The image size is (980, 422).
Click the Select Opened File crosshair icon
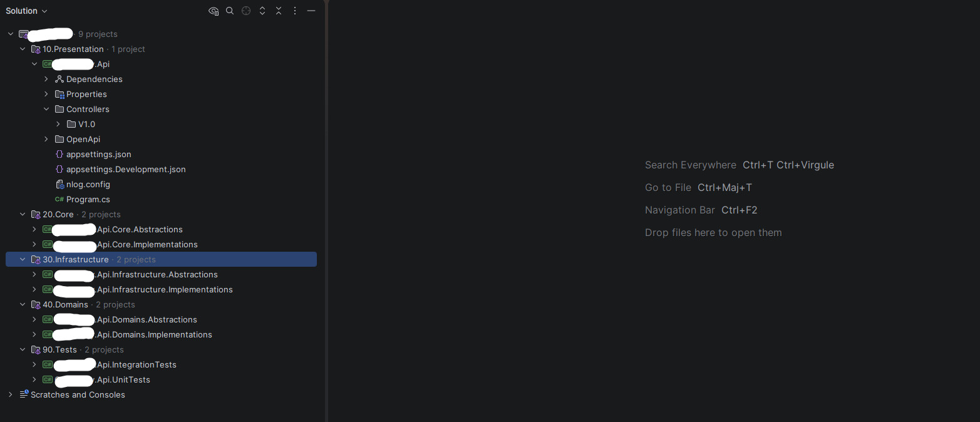(x=246, y=11)
